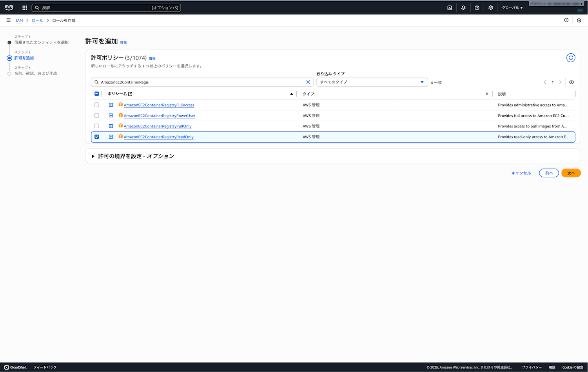Open the filter type dropdown

coord(372,82)
